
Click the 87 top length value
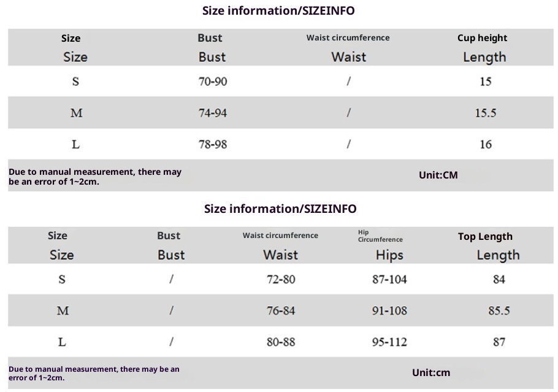pyautogui.click(x=499, y=342)
